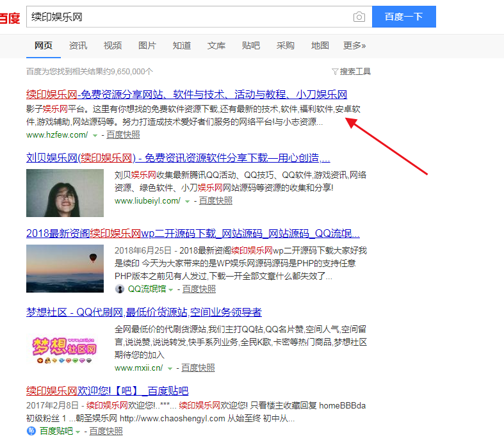Switch to the 视频 tab
Screen dimensions: 504x445
(113, 45)
